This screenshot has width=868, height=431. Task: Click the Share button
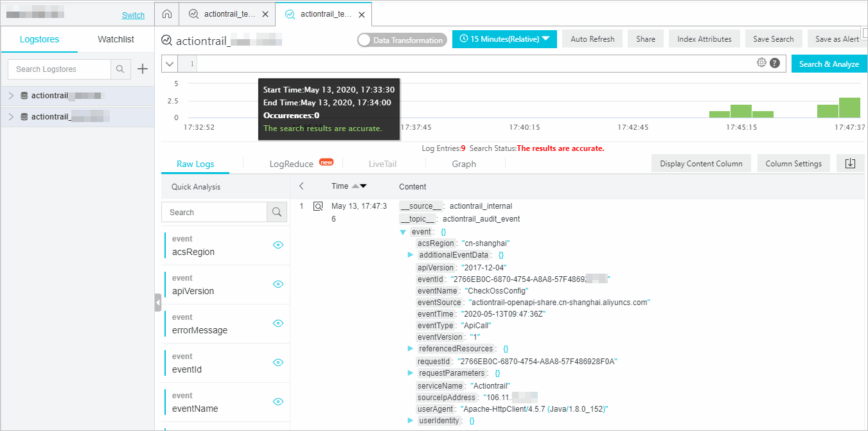[x=646, y=39]
